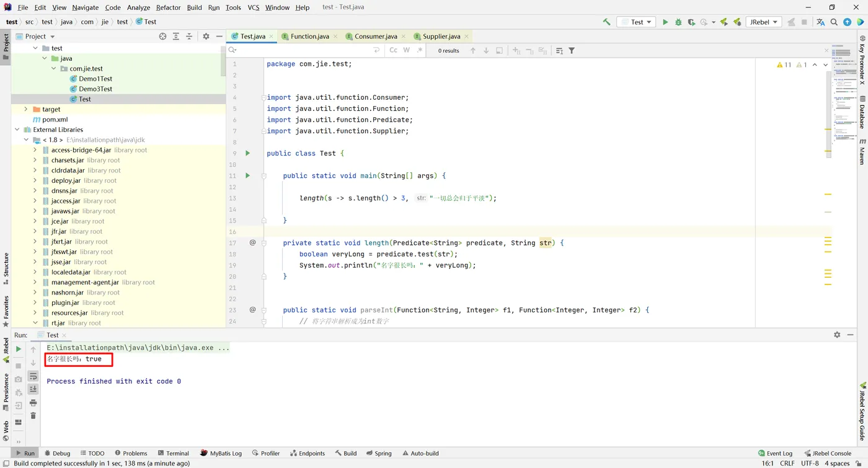The width and height of the screenshot is (868, 468).
Task: Select Demo1Test in the Project tree
Action: pyautogui.click(x=95, y=79)
